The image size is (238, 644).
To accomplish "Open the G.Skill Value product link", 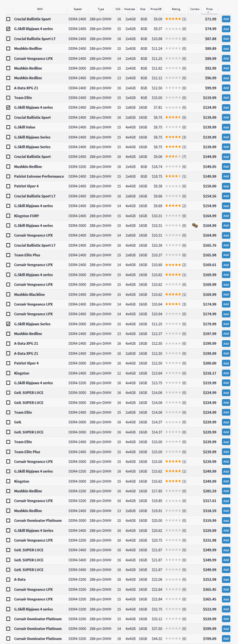I will point(24,127).
